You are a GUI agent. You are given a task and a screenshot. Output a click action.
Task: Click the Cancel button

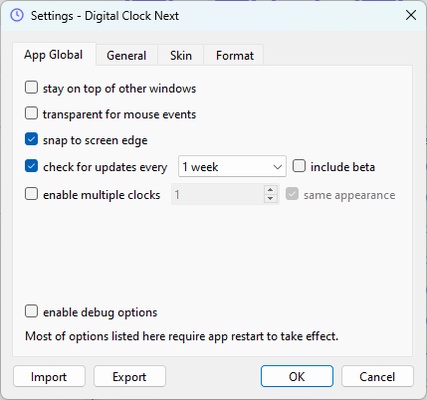pos(377,377)
